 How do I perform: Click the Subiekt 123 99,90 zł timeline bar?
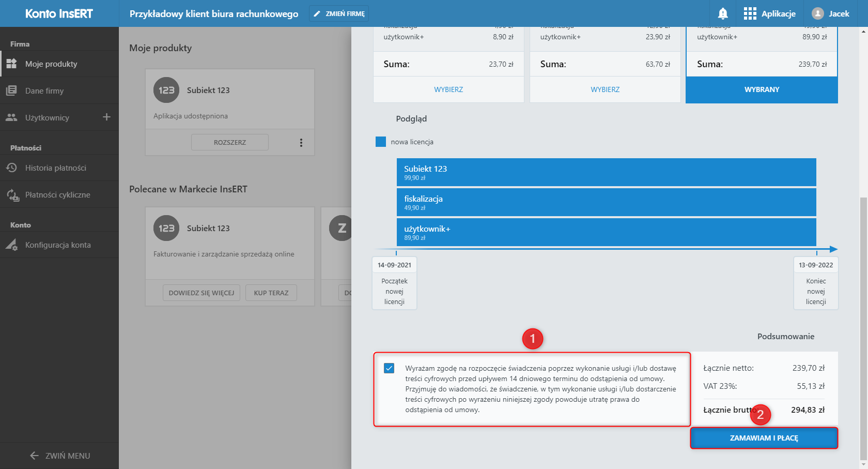click(606, 172)
